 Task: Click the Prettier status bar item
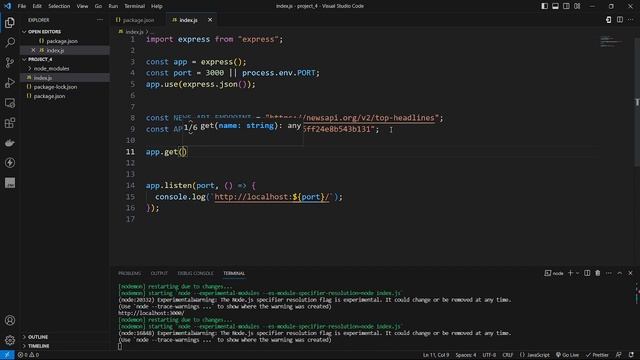598,355
